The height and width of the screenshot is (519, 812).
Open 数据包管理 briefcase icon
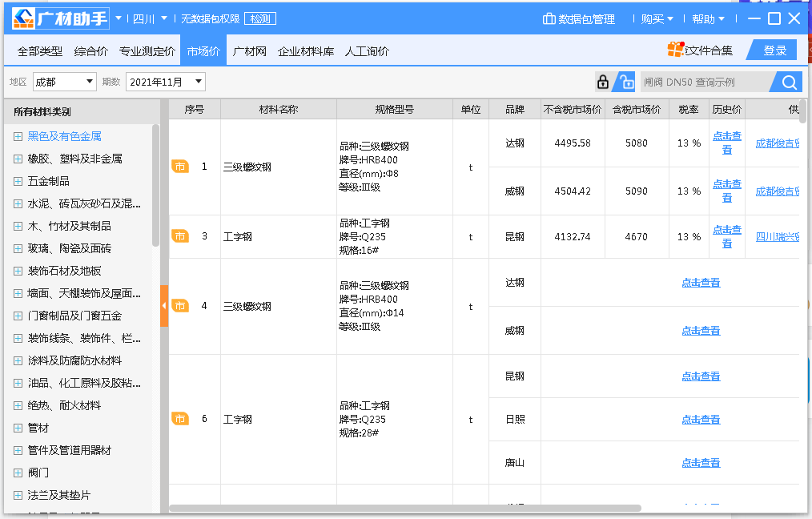tap(549, 19)
